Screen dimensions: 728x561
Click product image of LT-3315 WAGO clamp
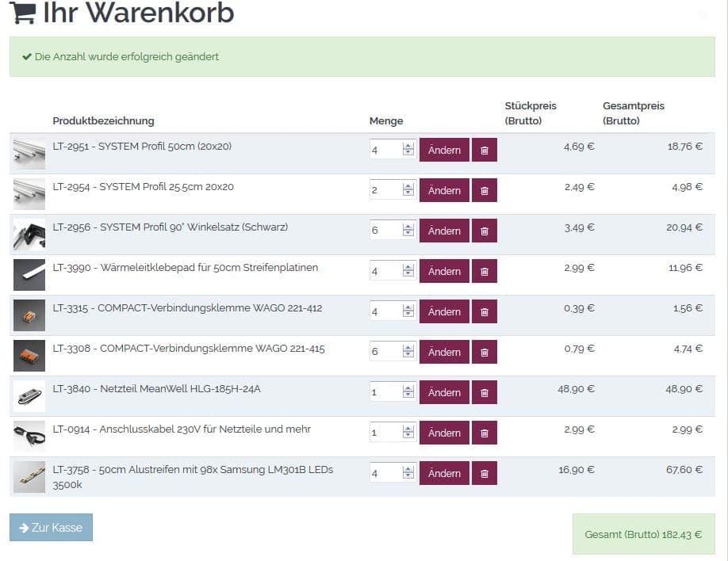[x=29, y=315]
